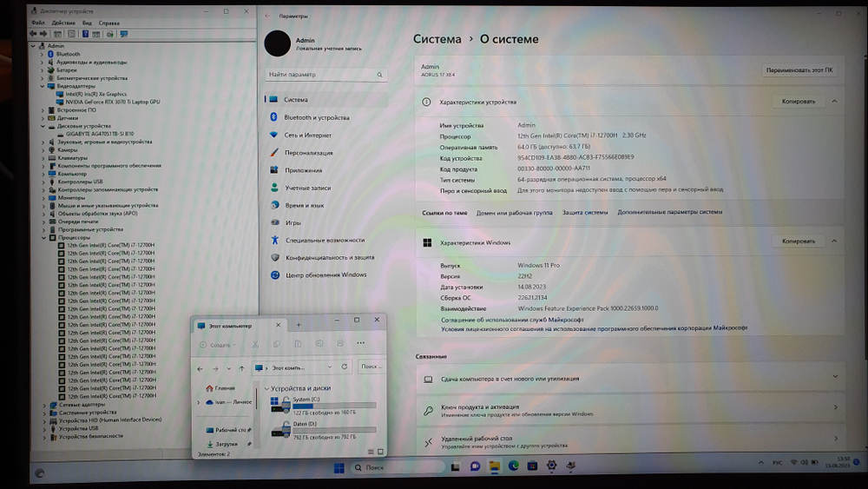Select Загрузки in Explorer navigation pane
Screen dimensions: 868x489
pyautogui.click(x=222, y=444)
